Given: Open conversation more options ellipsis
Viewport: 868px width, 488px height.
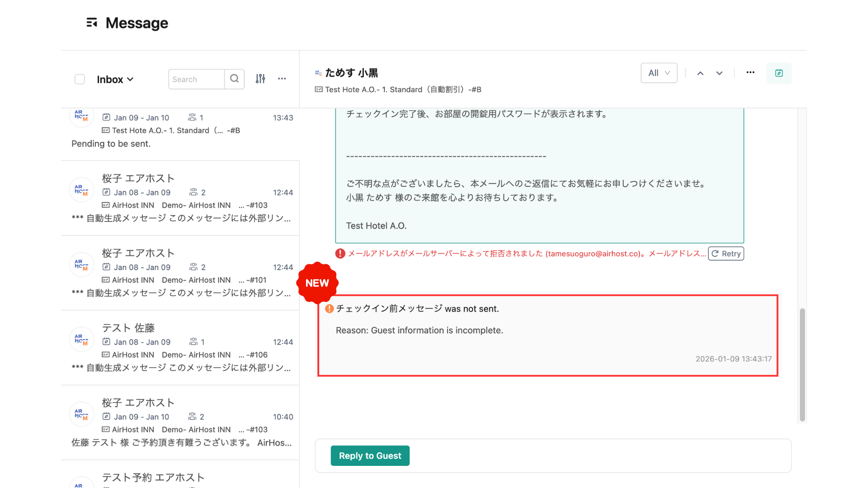Looking at the screenshot, I should tap(750, 73).
